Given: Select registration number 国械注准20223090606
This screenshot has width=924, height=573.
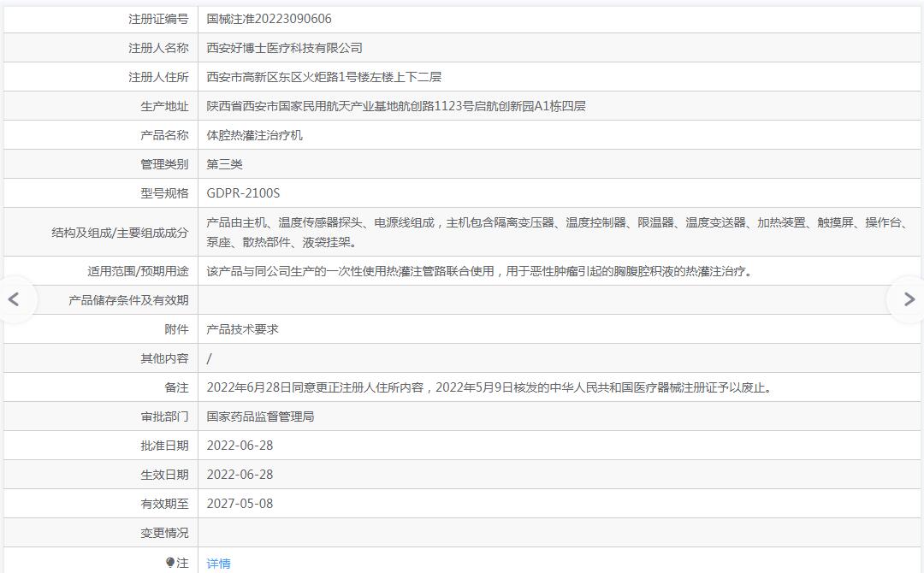Looking at the screenshot, I should click(x=269, y=19).
